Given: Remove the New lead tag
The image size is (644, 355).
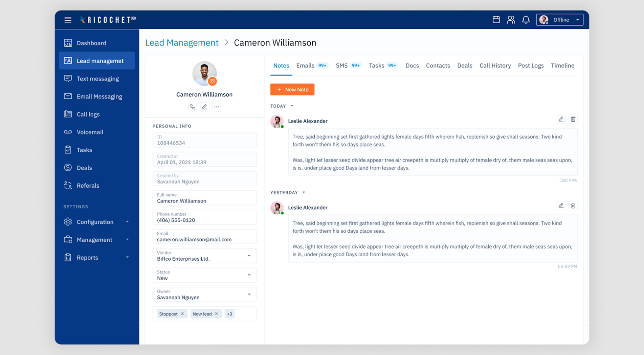Looking at the screenshot, I should coord(217,314).
